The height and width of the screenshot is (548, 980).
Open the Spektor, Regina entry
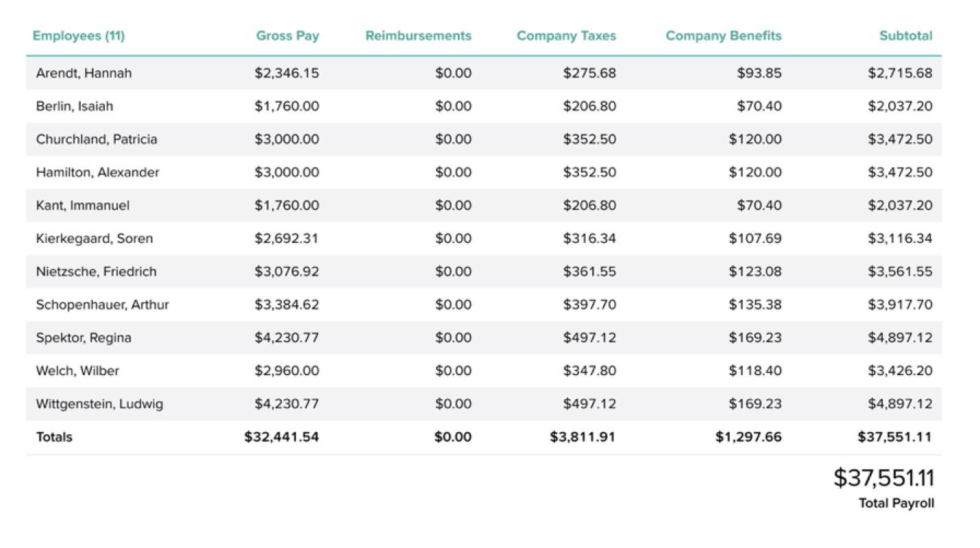(84, 337)
